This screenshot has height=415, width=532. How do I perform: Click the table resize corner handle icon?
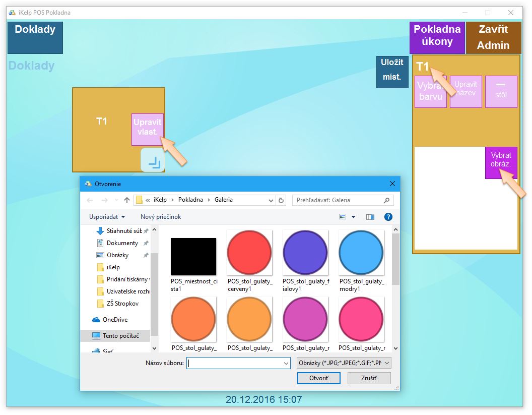point(153,160)
